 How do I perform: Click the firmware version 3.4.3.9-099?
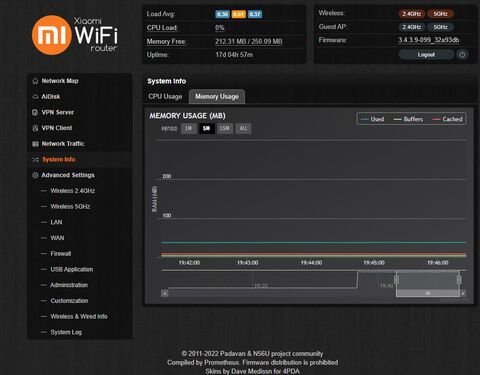(x=428, y=40)
